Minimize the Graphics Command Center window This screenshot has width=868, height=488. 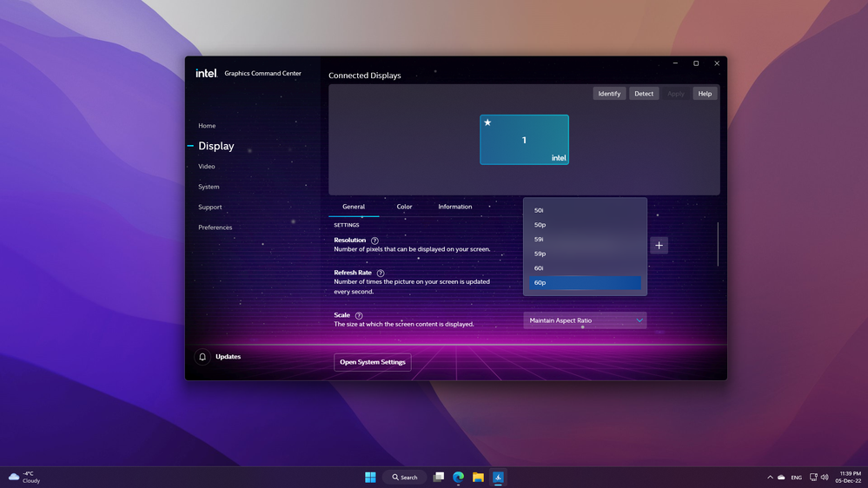[675, 63]
